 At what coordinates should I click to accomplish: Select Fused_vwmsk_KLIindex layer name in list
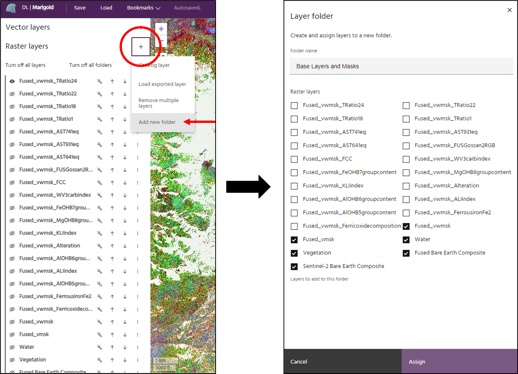(48, 233)
